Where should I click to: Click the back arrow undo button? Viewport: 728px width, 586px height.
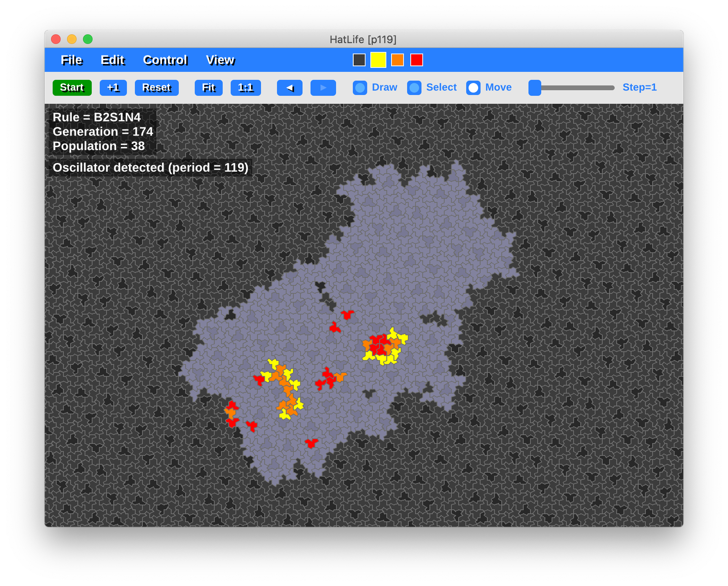click(x=290, y=87)
